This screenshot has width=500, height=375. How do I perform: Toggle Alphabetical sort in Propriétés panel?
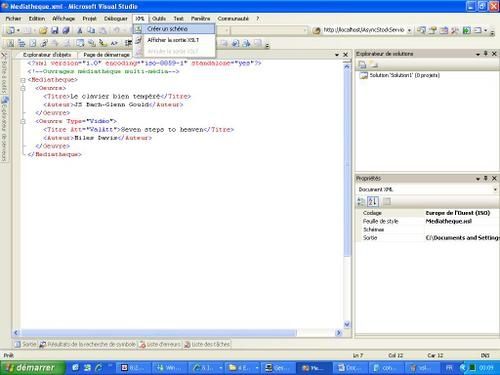[x=373, y=201]
